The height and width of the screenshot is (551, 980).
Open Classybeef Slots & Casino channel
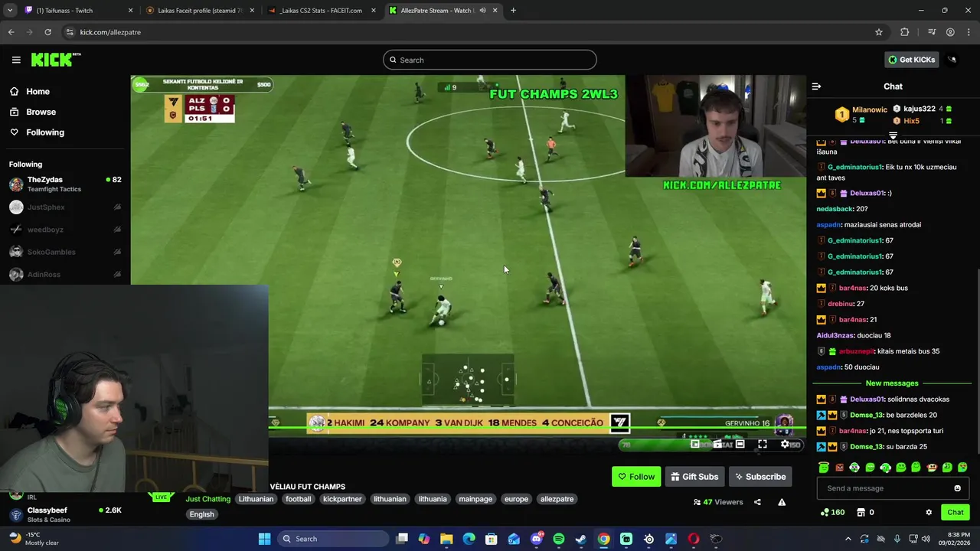65,514
